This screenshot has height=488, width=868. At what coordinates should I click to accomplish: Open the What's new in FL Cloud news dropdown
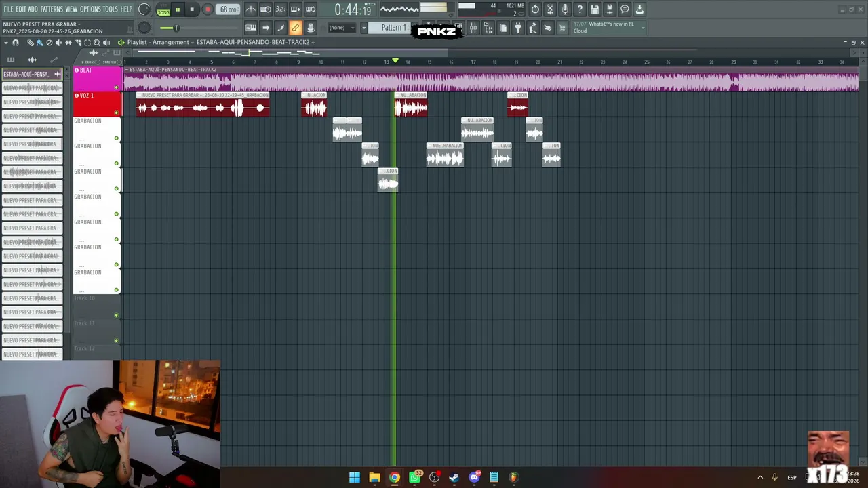click(x=608, y=28)
